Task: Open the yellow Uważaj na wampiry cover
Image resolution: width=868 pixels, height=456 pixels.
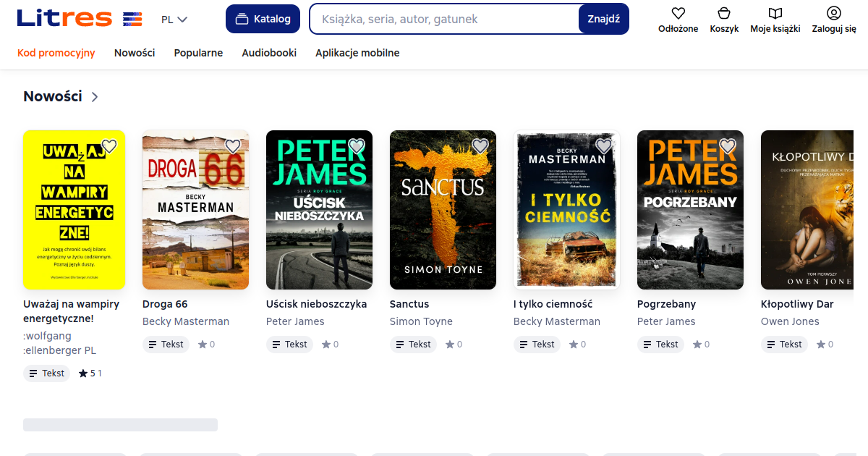Action: coord(74,210)
